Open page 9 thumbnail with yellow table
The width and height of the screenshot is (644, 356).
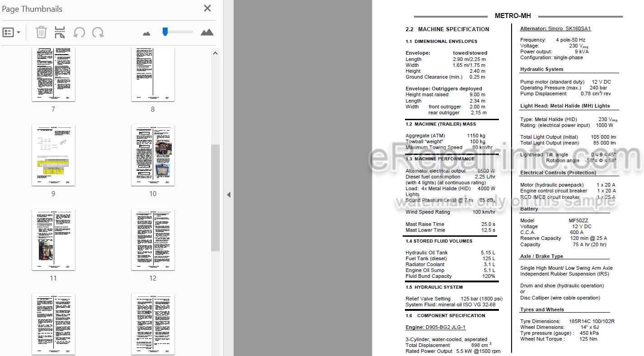[x=53, y=155]
